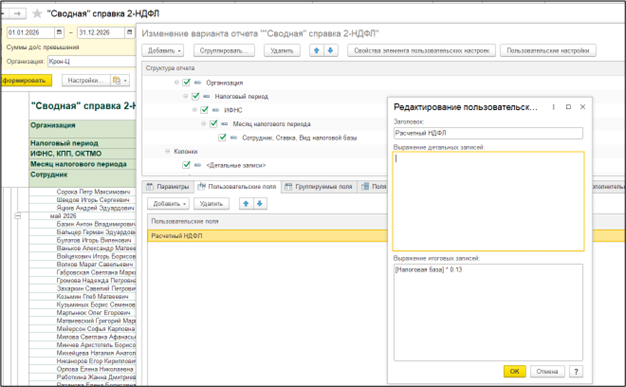
Task: Click the Сформировать button
Action: pos(26,80)
